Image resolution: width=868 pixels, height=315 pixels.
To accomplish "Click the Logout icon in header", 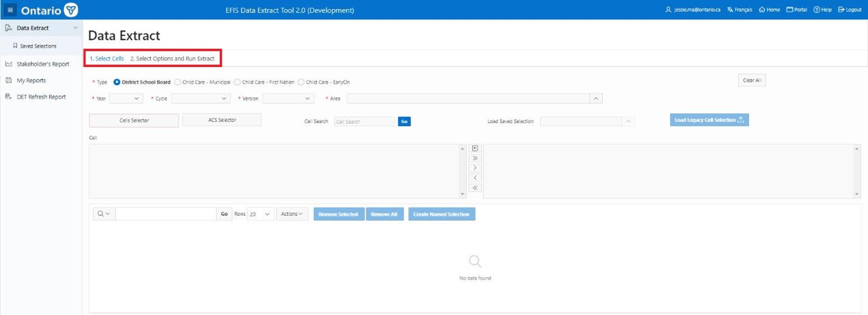I will (841, 10).
